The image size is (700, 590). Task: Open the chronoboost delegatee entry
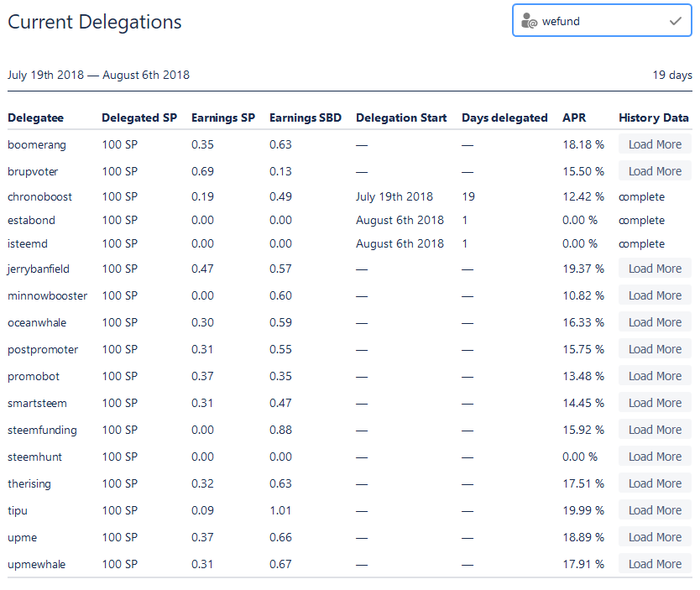point(39,197)
